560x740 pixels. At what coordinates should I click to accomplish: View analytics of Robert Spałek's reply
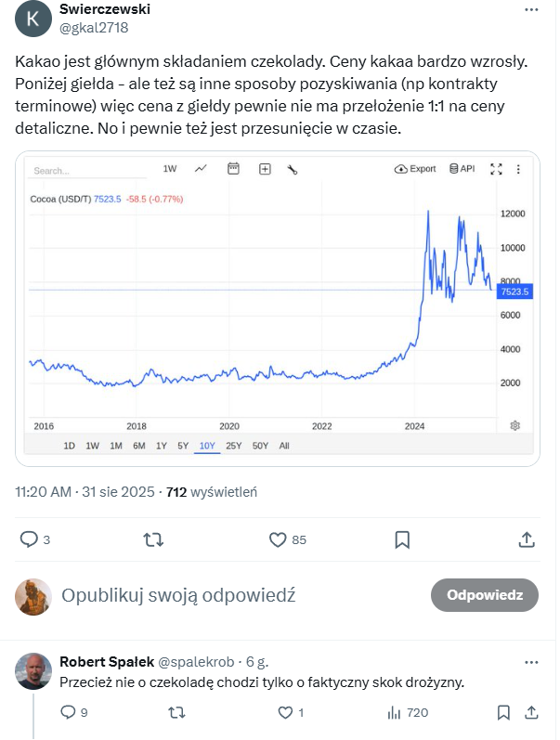tap(394, 712)
